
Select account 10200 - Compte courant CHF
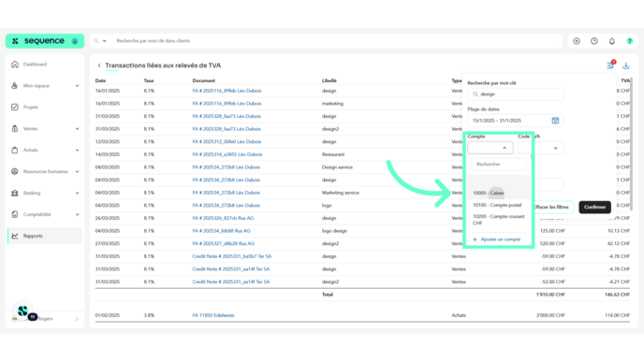point(498,220)
